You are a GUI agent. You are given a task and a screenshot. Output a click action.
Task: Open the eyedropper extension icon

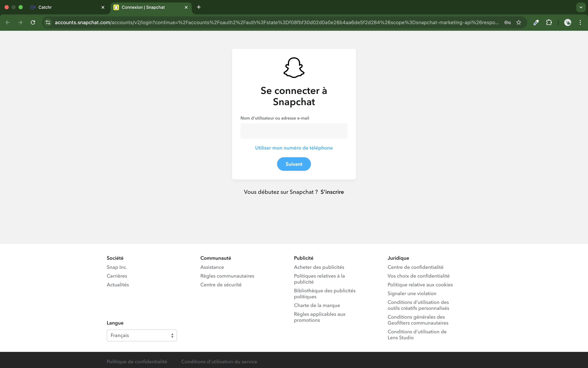pyautogui.click(x=536, y=22)
